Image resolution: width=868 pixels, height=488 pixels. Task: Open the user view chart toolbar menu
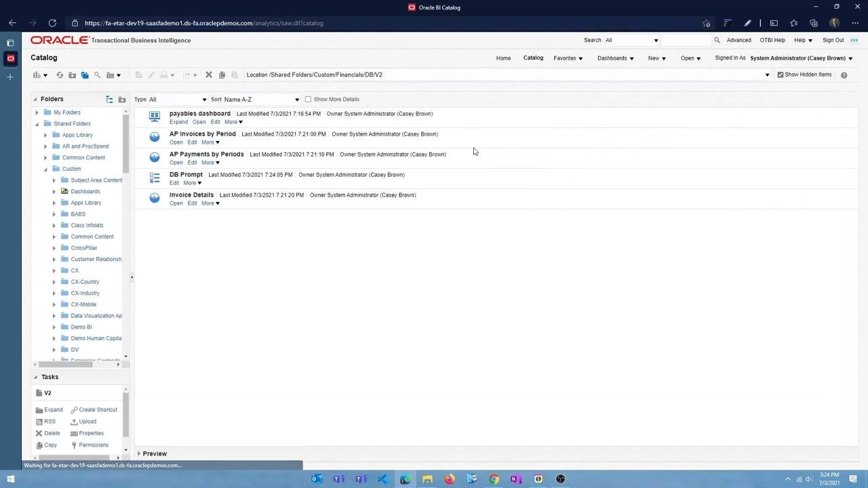point(39,75)
